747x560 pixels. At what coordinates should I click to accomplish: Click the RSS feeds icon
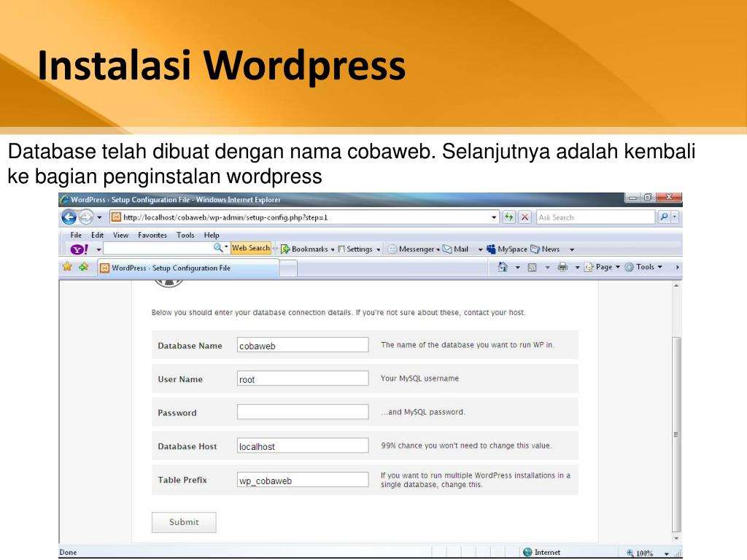click(x=532, y=268)
